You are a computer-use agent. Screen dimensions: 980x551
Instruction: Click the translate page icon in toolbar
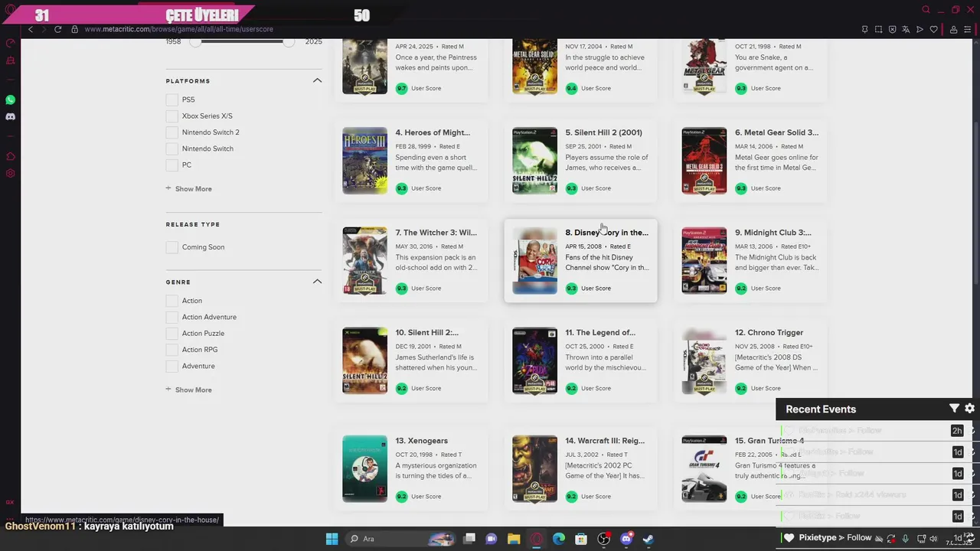(x=906, y=30)
